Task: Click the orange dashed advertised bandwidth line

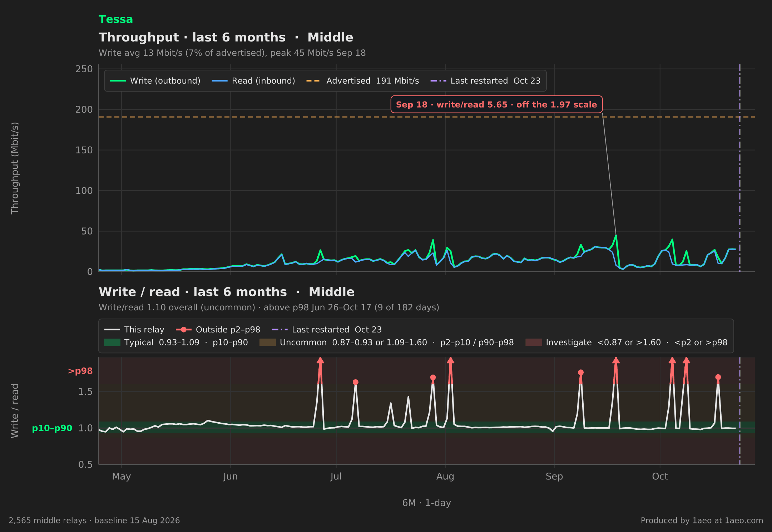Action: [x=427, y=117]
